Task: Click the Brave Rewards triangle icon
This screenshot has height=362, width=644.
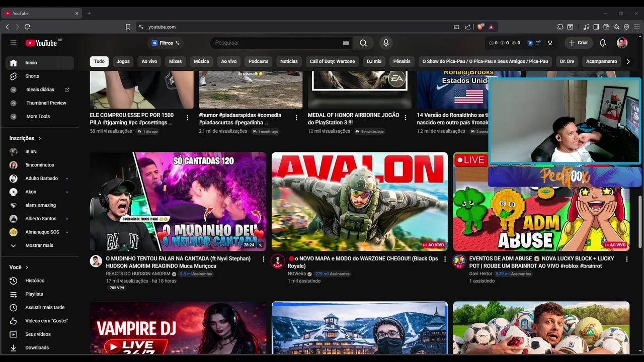Action: coord(491,27)
